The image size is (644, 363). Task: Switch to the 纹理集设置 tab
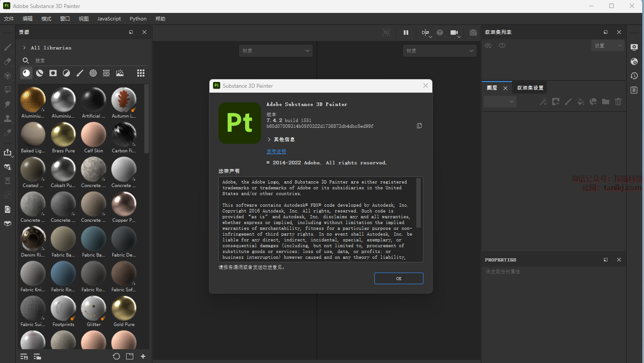530,88
